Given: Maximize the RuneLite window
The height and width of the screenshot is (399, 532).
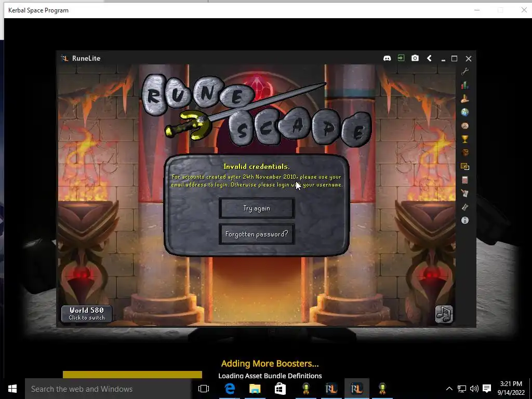Looking at the screenshot, I should pos(454,58).
